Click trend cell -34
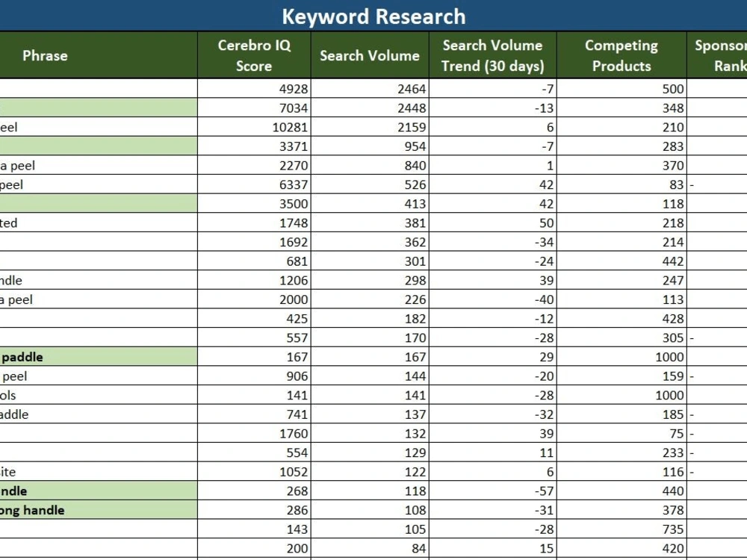The height and width of the screenshot is (560, 747). (492, 242)
